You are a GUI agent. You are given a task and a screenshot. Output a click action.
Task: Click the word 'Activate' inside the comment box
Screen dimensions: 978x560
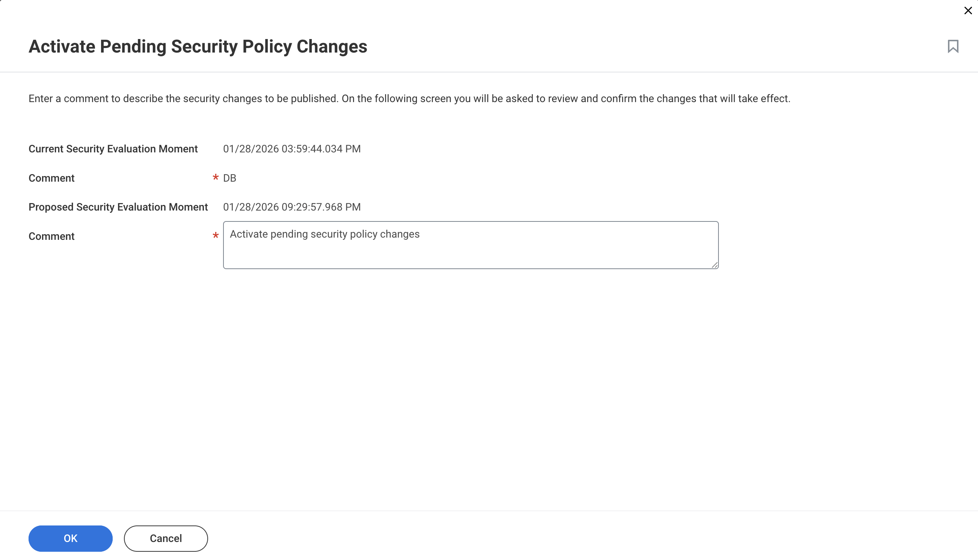click(x=249, y=234)
